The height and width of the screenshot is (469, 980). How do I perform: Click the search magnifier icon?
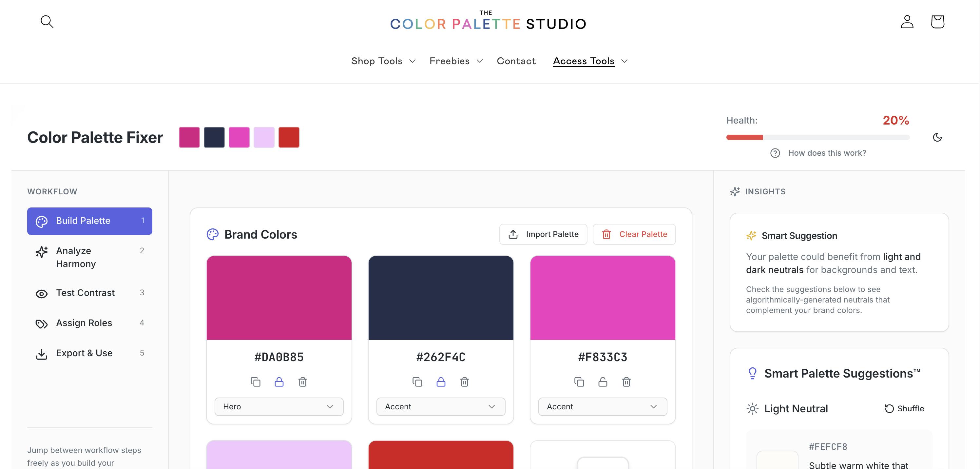point(47,22)
